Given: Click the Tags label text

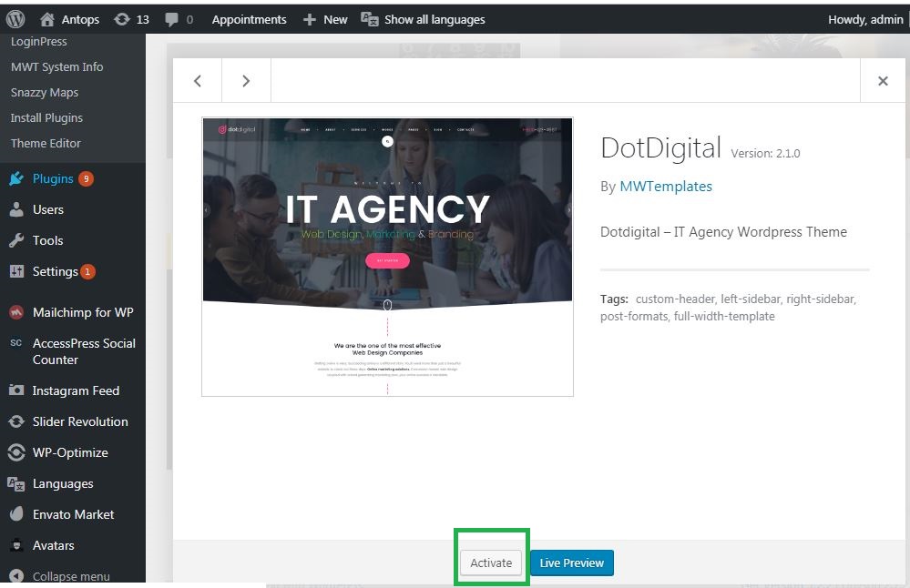Looking at the screenshot, I should click(614, 299).
